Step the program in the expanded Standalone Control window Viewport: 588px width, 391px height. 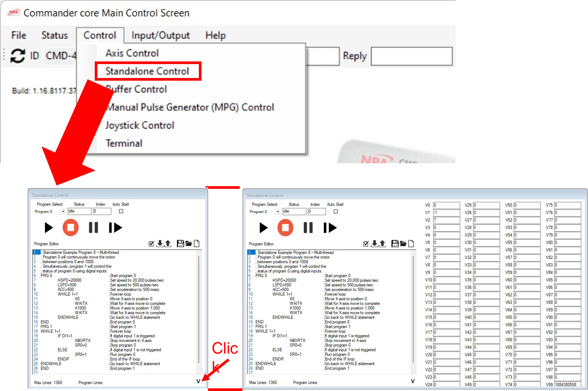[x=330, y=228]
